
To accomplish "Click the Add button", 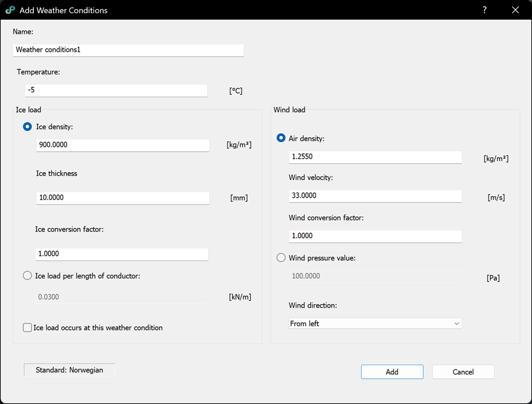I will pyautogui.click(x=392, y=372).
